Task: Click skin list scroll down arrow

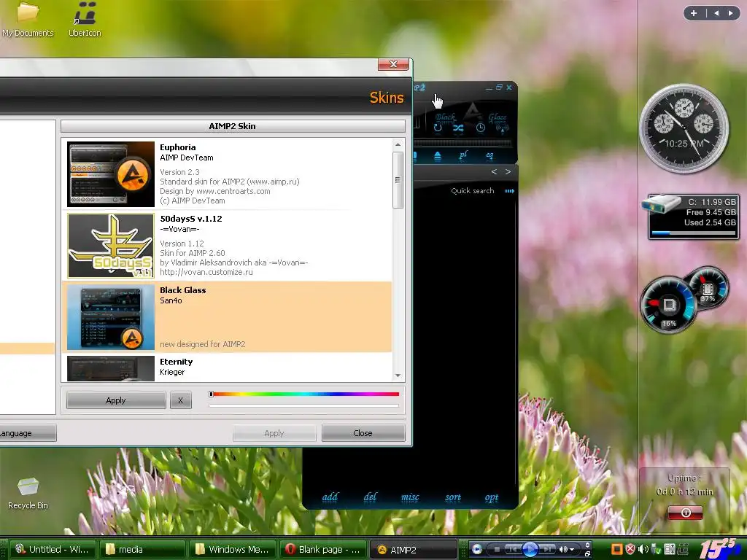Action: (x=398, y=376)
